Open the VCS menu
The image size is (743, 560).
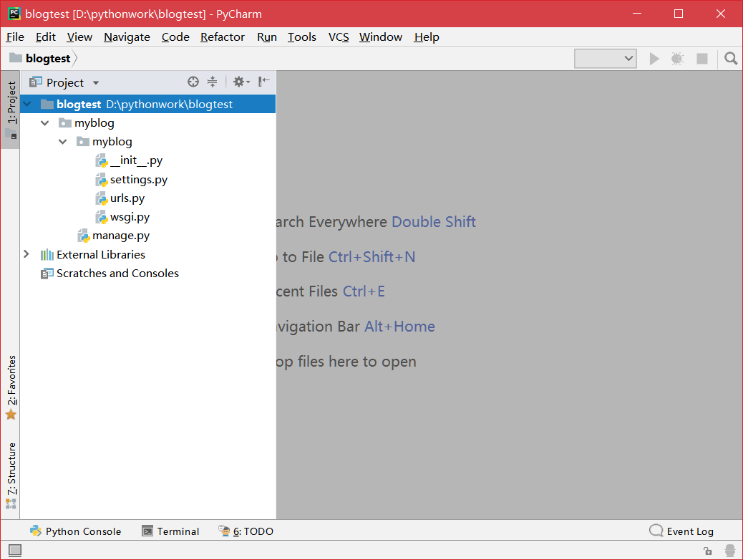point(339,37)
